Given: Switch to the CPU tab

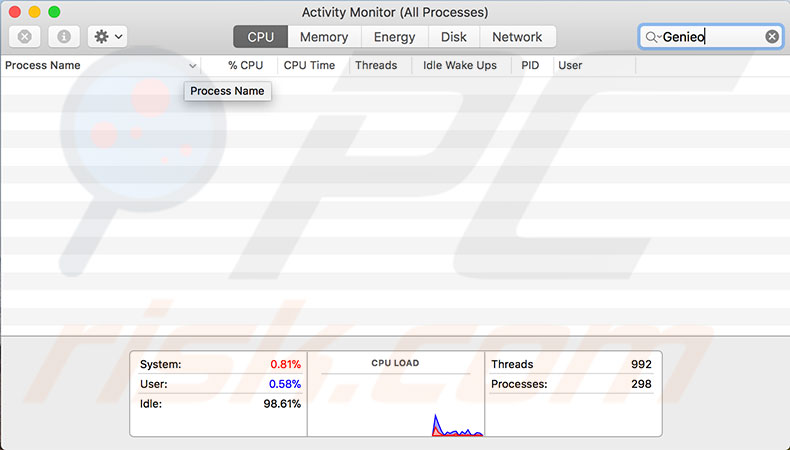Looking at the screenshot, I should [x=260, y=37].
